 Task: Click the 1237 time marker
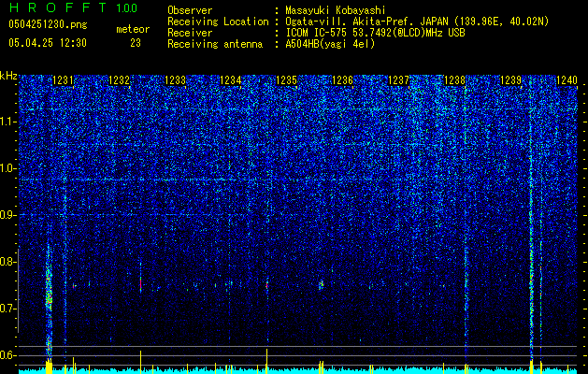(x=398, y=80)
